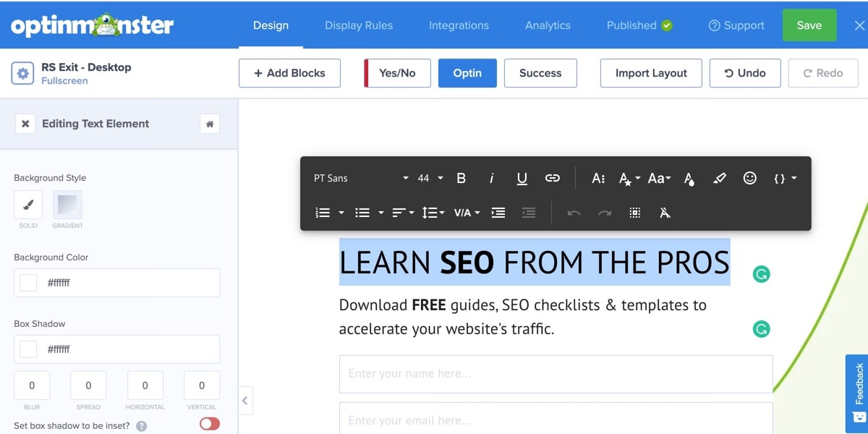868x434 pixels.
Task: Click the Bold formatting icon
Action: pos(461,178)
